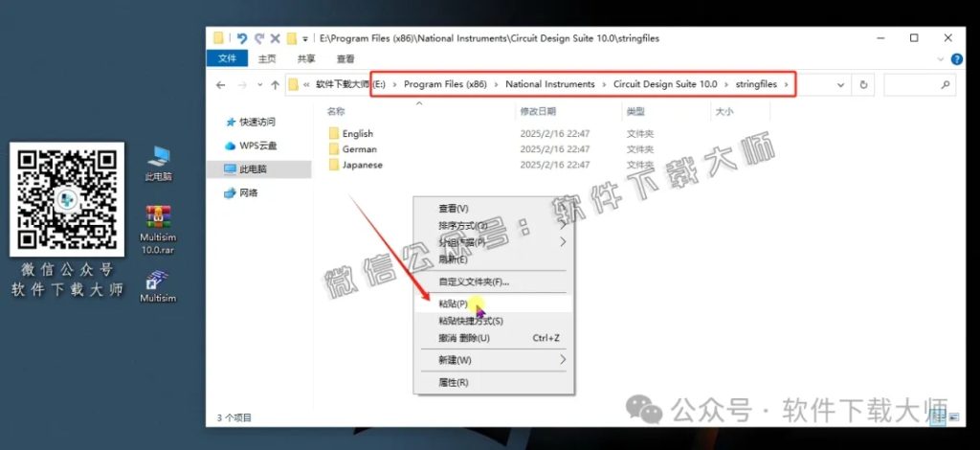Sort by the 类型 column header

click(x=635, y=111)
